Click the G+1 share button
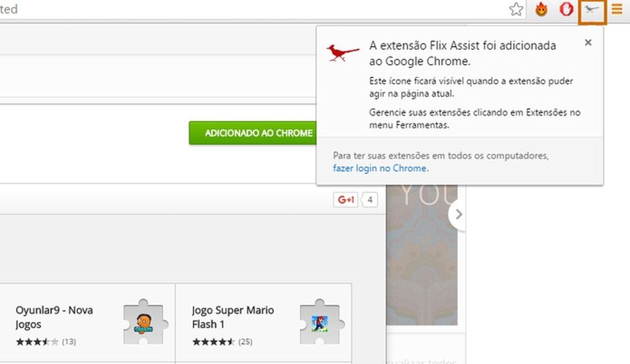The width and height of the screenshot is (630, 364). point(346,200)
